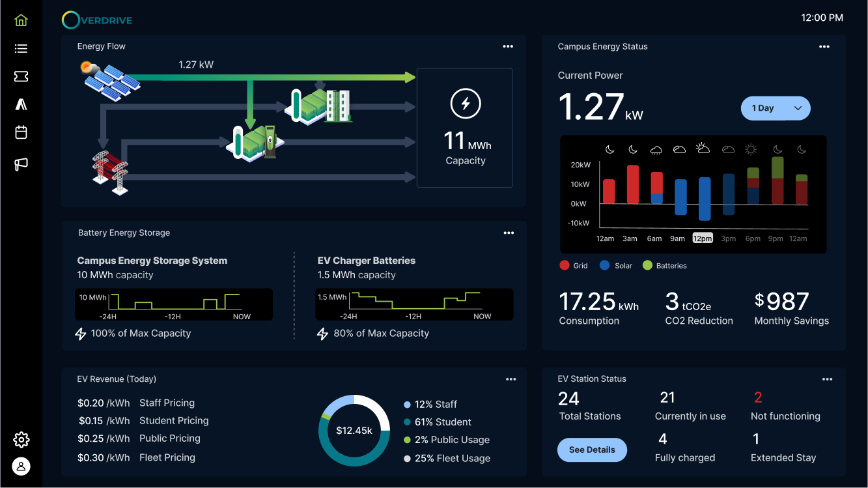Click the $12.45k revenue donut chart
The image size is (868, 488).
click(354, 430)
